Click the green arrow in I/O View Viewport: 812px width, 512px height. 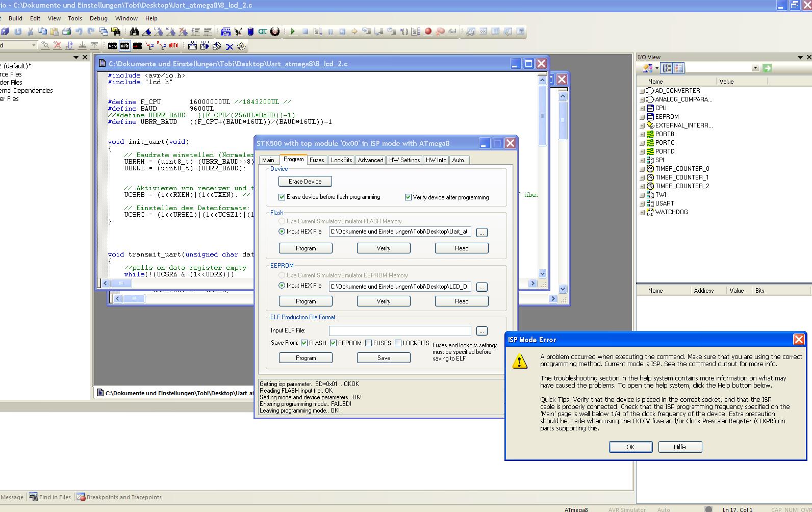coord(767,68)
